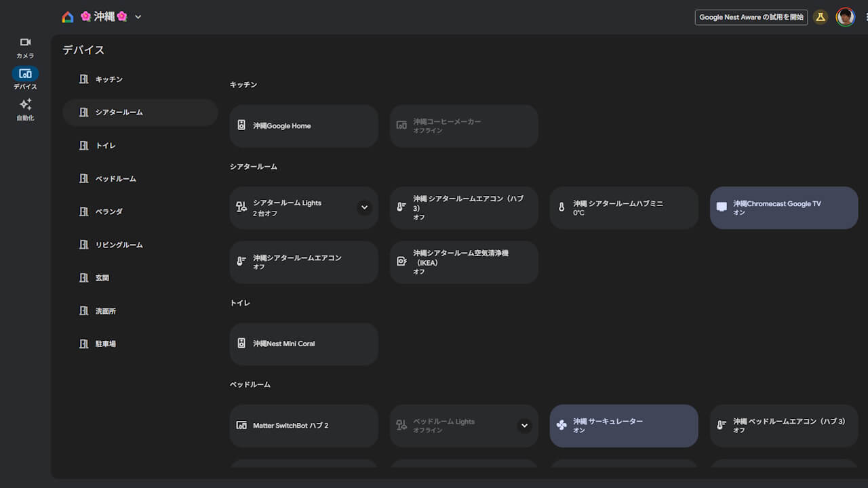This screenshot has height=488, width=868.
Task: Click the Matter SwitchBot ハブ 2 device icon
Action: (241, 426)
